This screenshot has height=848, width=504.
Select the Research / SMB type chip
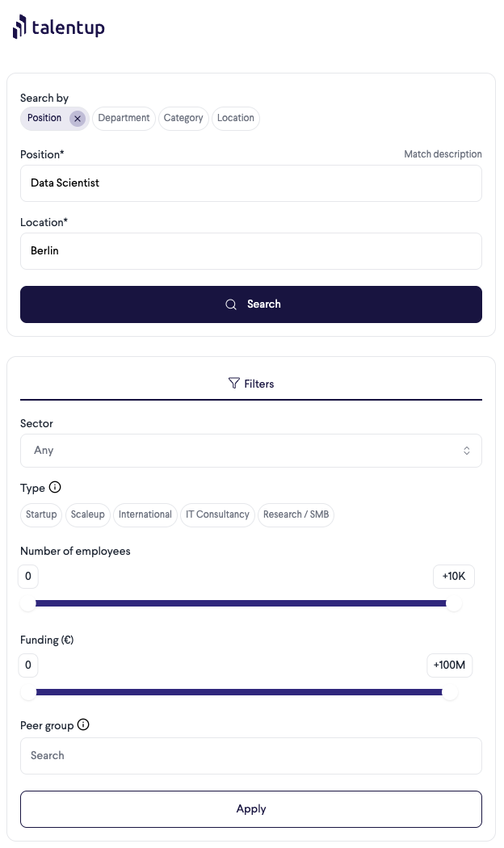tap(296, 514)
